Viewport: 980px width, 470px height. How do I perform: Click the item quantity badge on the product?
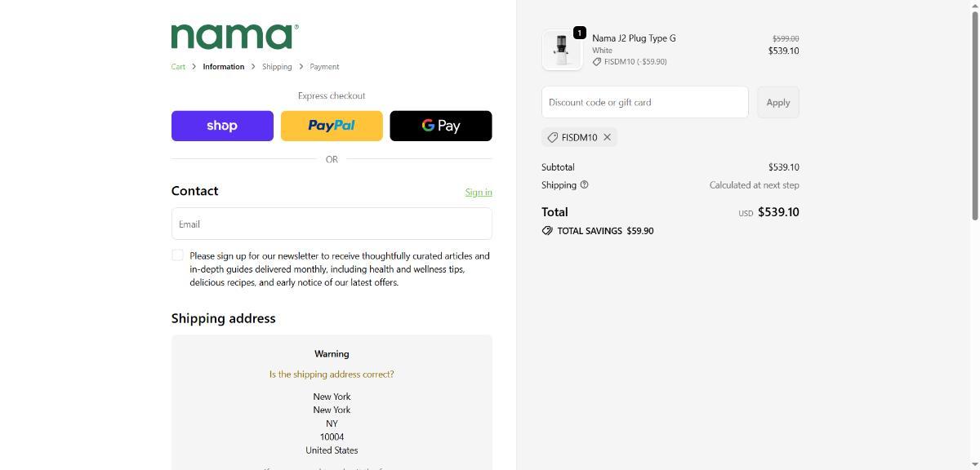579,33
